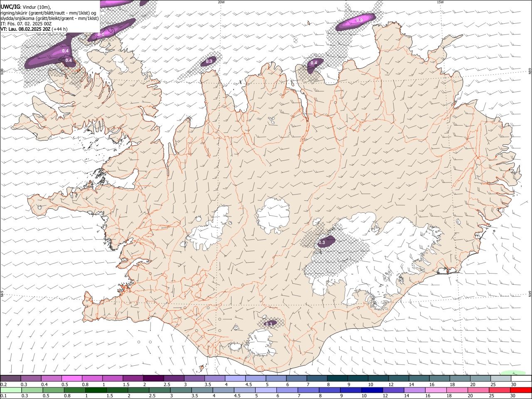Screen dimensions: 532x399
Task: Select the pink swatch labelled 18 in bottom row
Action: 456,390
